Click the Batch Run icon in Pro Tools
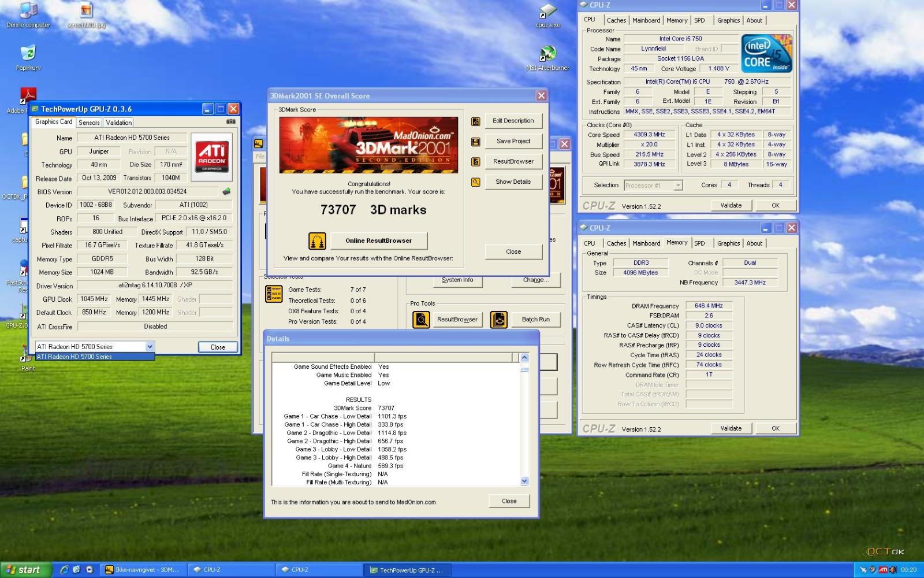 pyautogui.click(x=498, y=319)
